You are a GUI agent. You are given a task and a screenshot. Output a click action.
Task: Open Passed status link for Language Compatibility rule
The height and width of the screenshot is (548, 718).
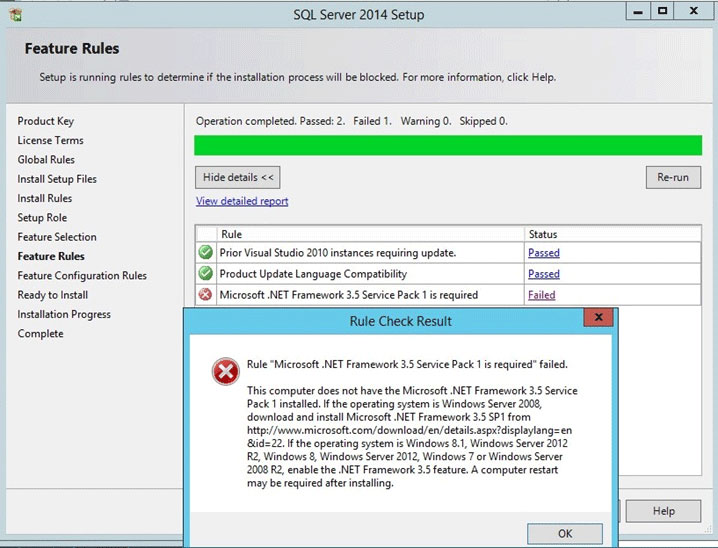(x=544, y=274)
